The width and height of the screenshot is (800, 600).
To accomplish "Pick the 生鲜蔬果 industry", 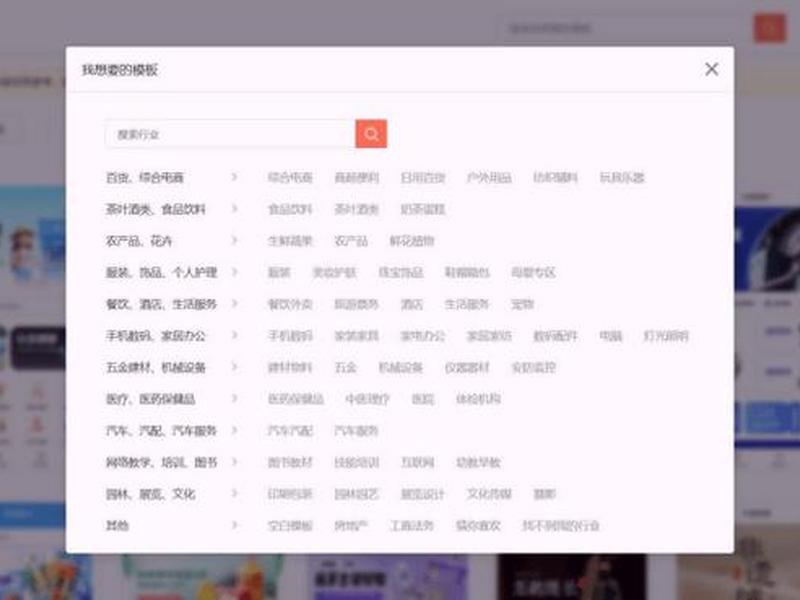I will (290, 241).
